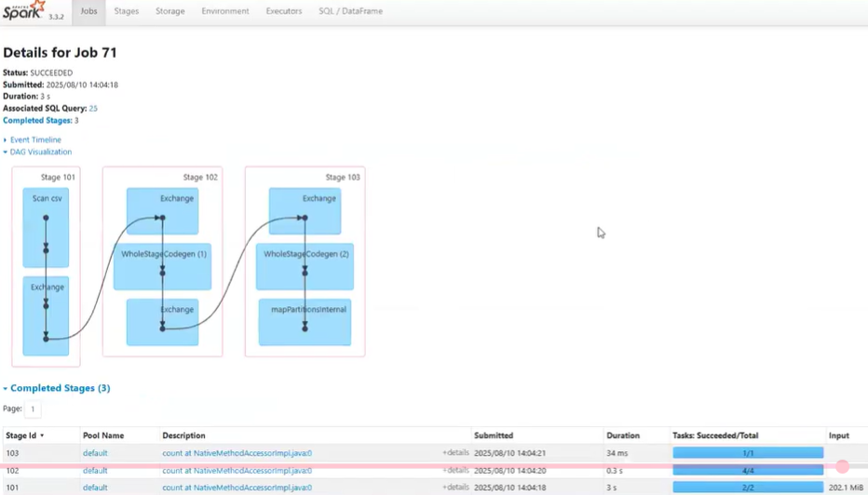Screen dimensions: 868x495
Task: Expand +details for stage 103
Action: (455, 452)
